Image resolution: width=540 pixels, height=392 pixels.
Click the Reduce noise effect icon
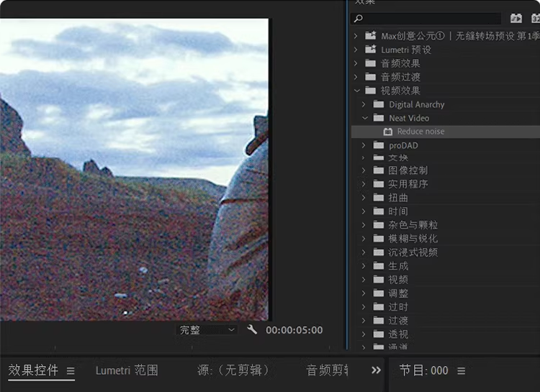pos(387,132)
